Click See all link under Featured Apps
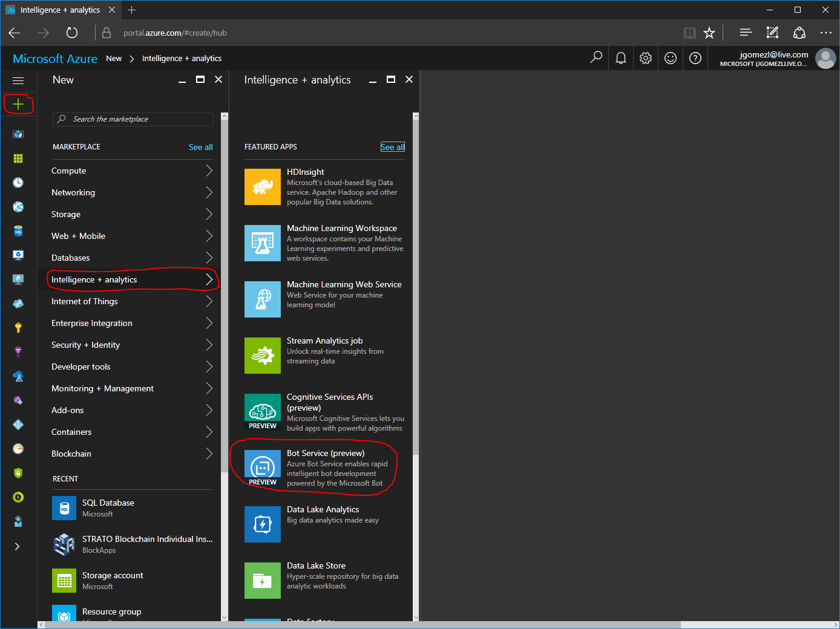 tap(392, 147)
